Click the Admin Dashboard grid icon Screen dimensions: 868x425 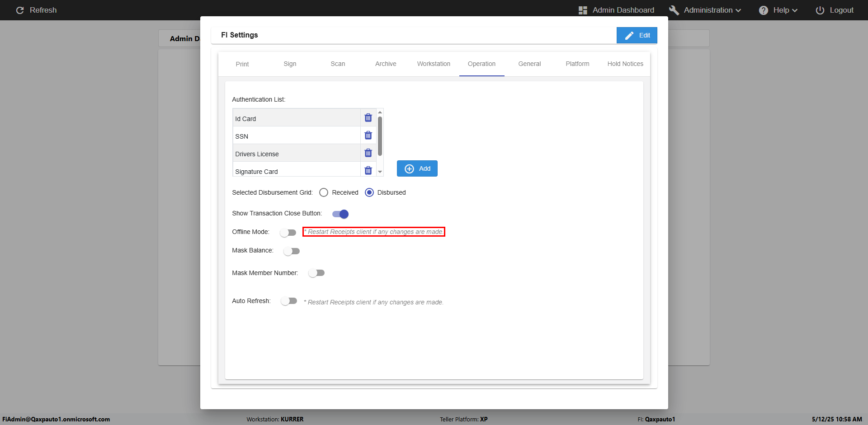click(x=583, y=10)
